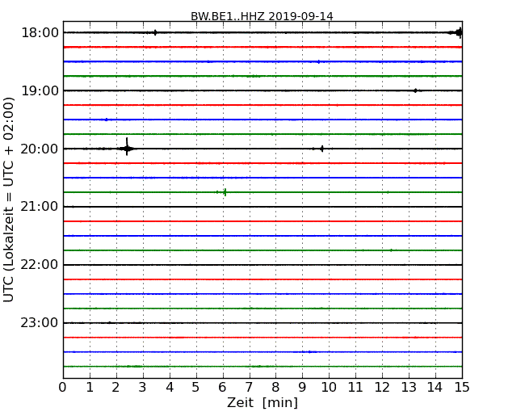Click the 18:00 trace burst at minute 15

coord(458,33)
